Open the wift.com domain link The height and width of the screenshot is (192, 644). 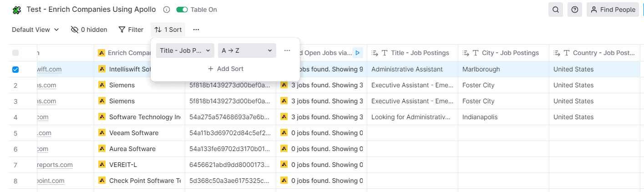click(49, 69)
